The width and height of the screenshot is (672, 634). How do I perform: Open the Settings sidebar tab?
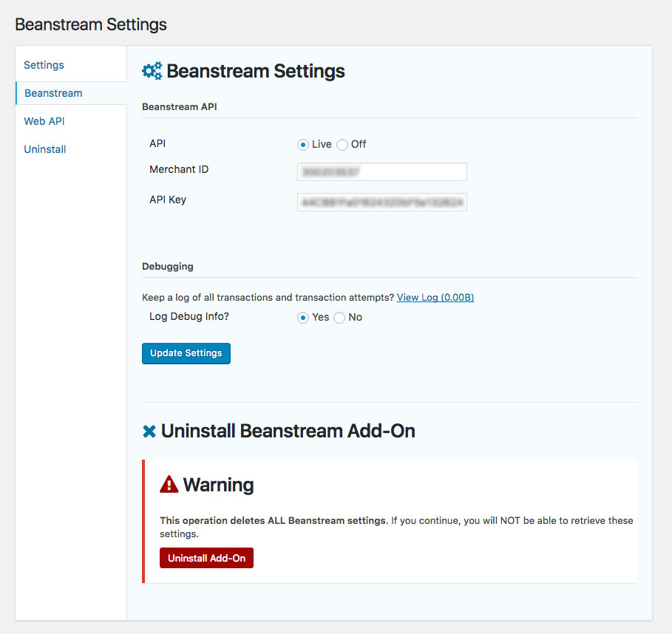tap(44, 65)
